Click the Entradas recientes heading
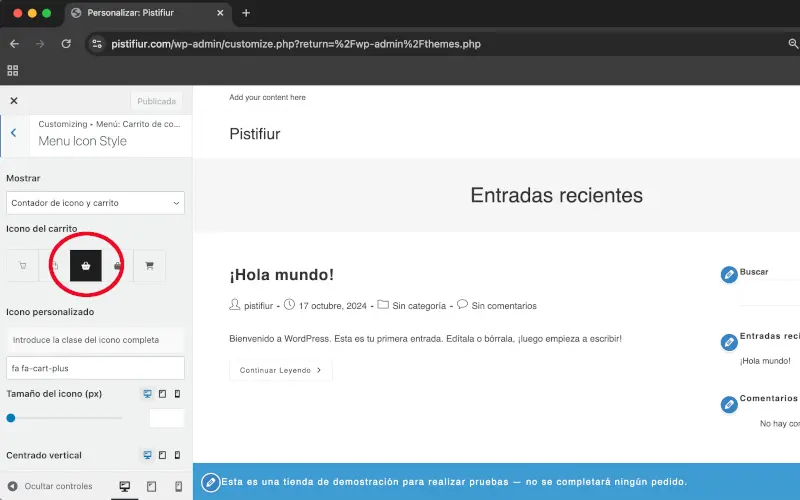The image size is (800, 500). (557, 195)
